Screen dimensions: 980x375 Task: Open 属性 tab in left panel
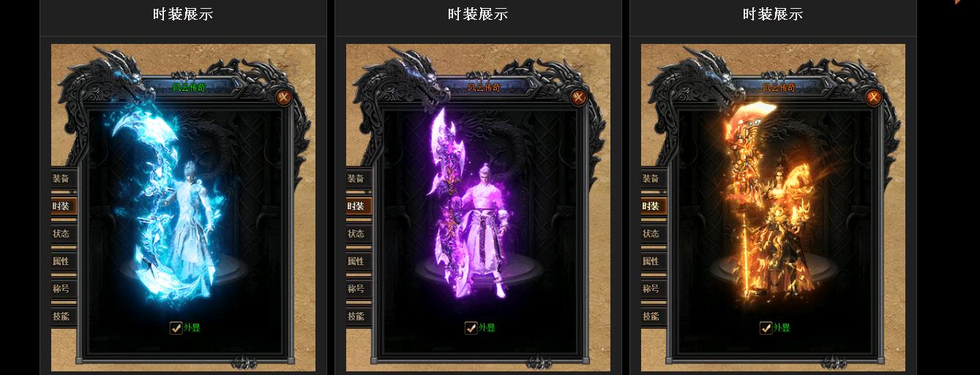pyautogui.click(x=63, y=261)
